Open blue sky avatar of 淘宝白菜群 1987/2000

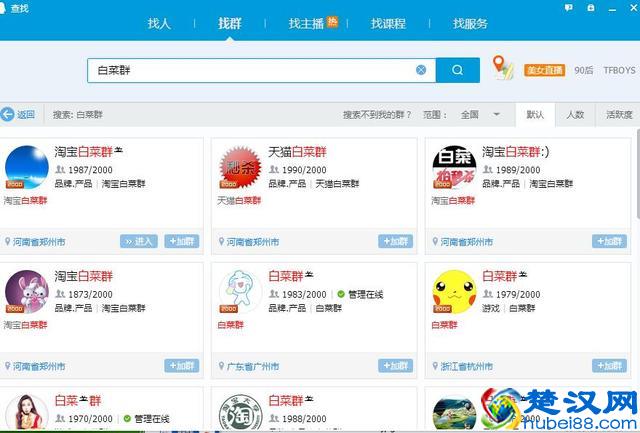(27, 167)
